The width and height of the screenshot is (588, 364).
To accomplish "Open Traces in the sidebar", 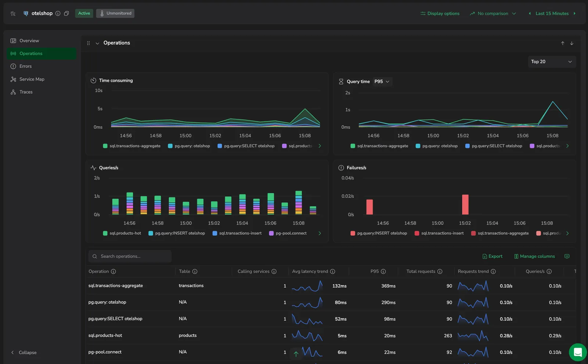I will coord(42,92).
